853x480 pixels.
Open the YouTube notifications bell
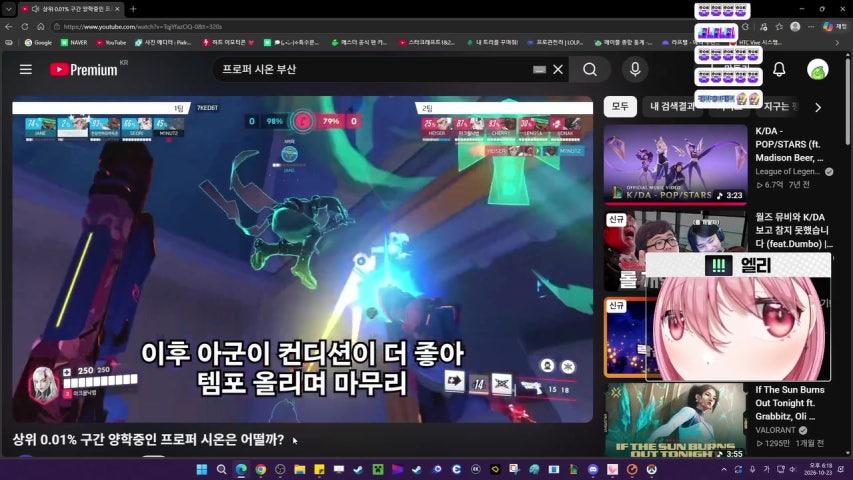779,70
